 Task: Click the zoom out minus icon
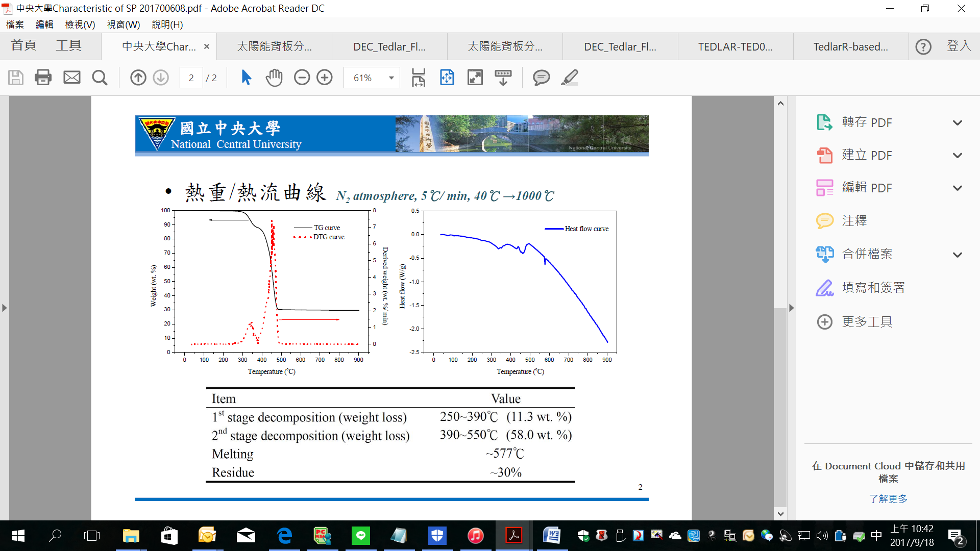coord(302,78)
